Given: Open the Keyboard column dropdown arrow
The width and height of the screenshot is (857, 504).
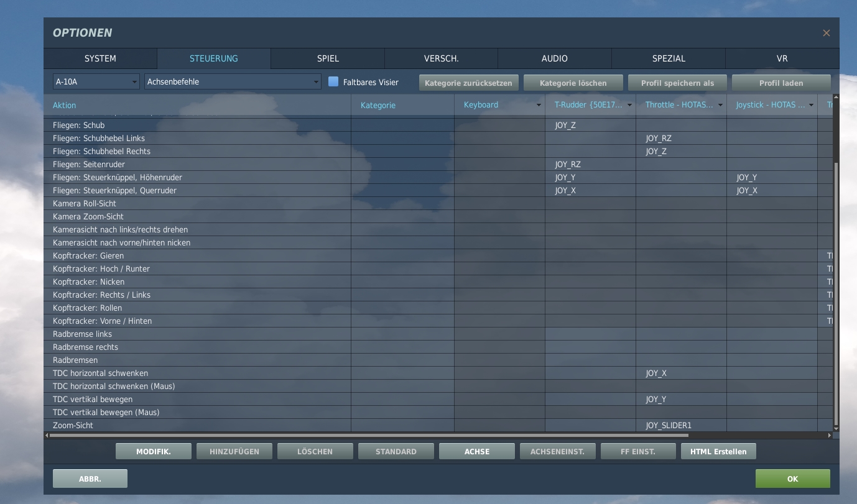Looking at the screenshot, I should pos(539,105).
